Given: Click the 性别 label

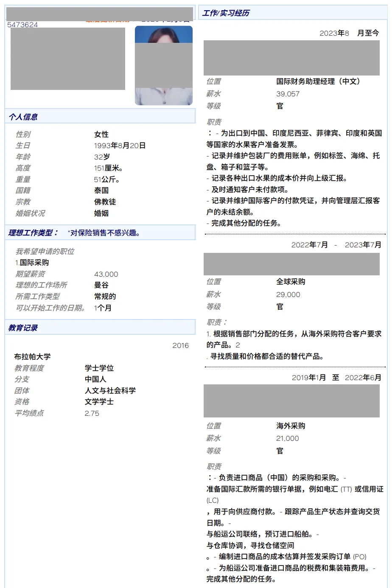Looking at the screenshot, I should tap(23, 134).
